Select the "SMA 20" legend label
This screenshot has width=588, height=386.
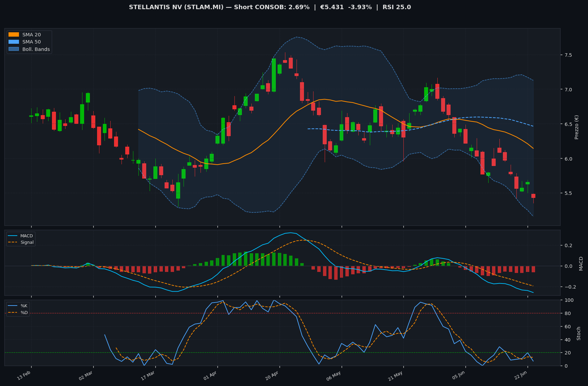click(32, 35)
